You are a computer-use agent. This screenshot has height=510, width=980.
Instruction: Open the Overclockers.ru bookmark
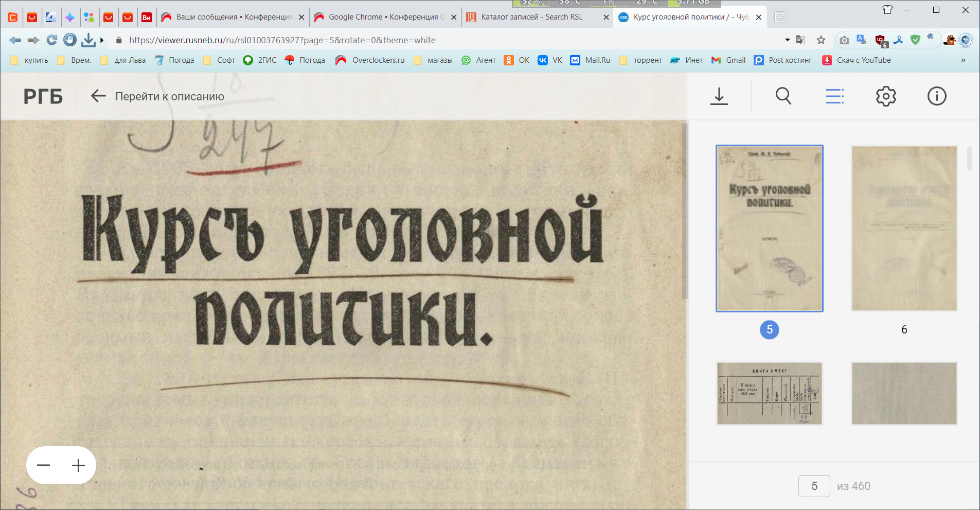click(378, 60)
